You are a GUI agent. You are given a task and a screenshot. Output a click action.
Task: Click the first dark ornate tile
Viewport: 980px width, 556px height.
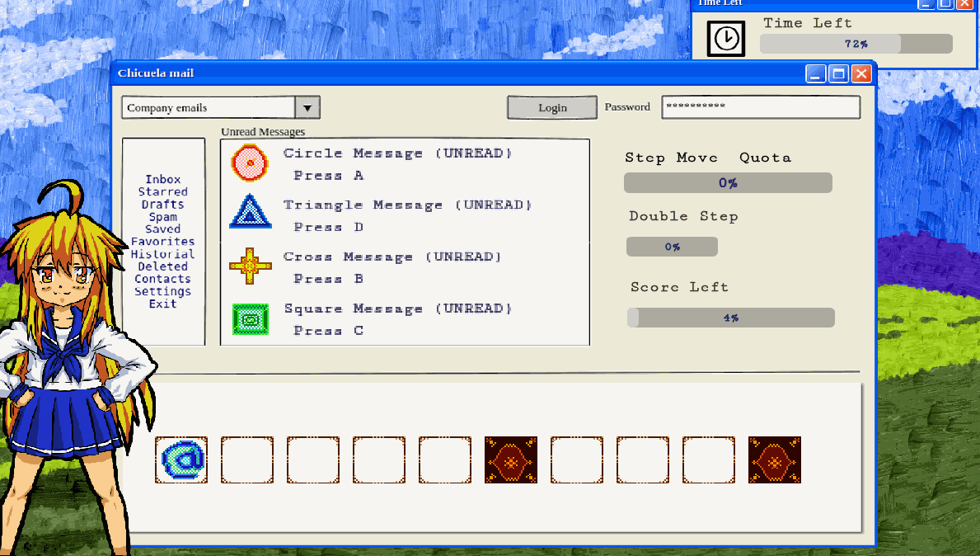[511, 459]
